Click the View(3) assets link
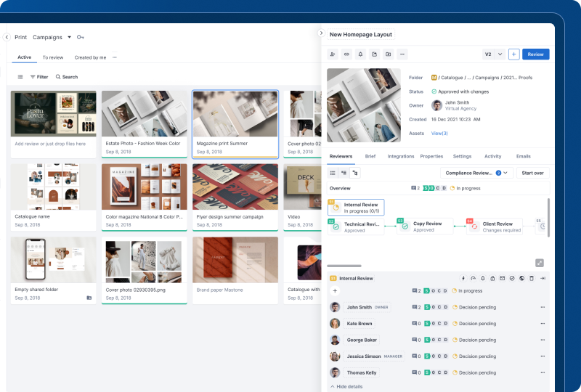The image size is (581, 392). click(x=439, y=133)
